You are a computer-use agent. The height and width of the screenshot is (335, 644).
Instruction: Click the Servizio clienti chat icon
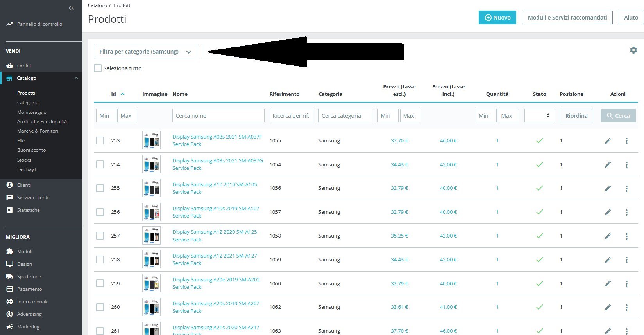tap(10, 198)
